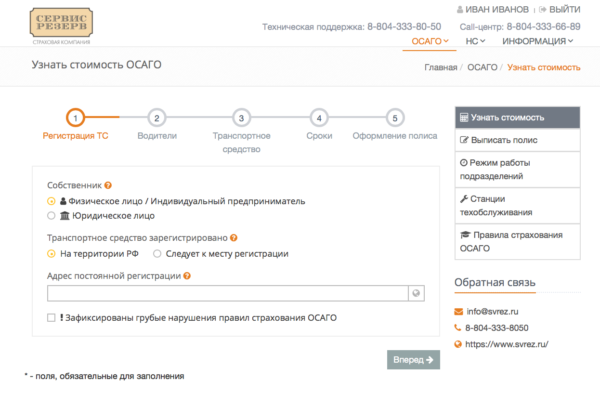Click the help icon next to Собственник

point(108,185)
